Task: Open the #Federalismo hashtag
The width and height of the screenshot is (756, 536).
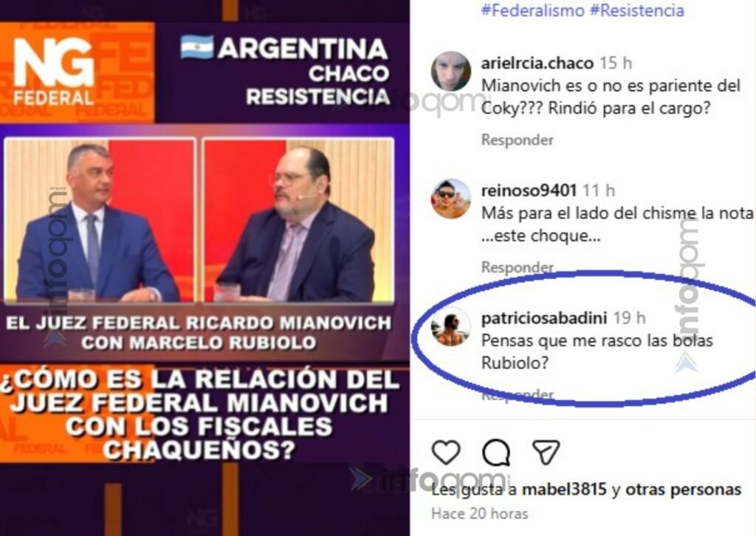Action: (x=533, y=10)
